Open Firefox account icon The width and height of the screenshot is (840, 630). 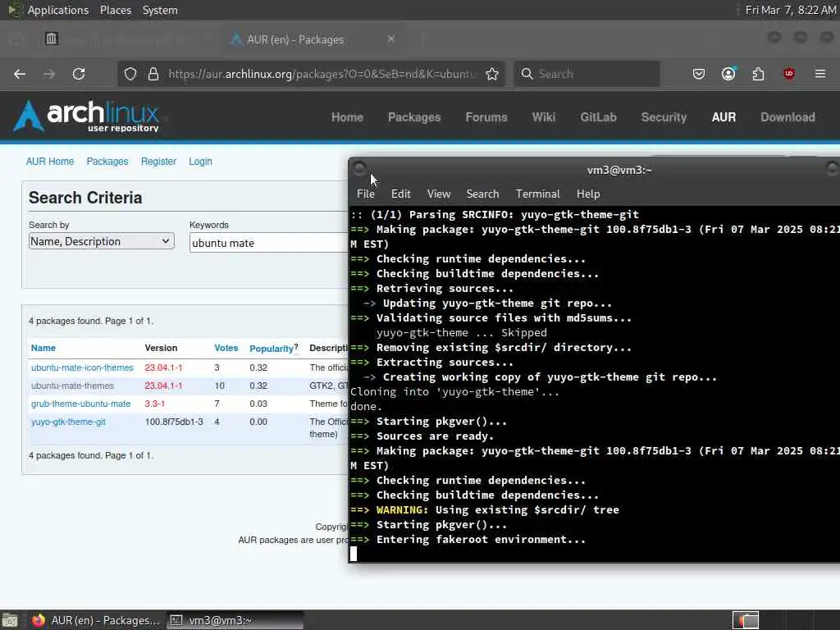pos(728,74)
